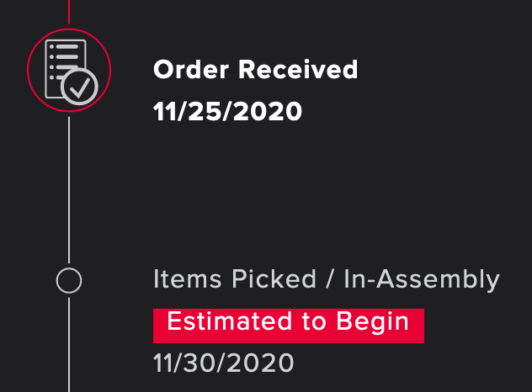The width and height of the screenshot is (532, 392).
Task: Click the checkmark badge on the order icon
Action: click(82, 85)
